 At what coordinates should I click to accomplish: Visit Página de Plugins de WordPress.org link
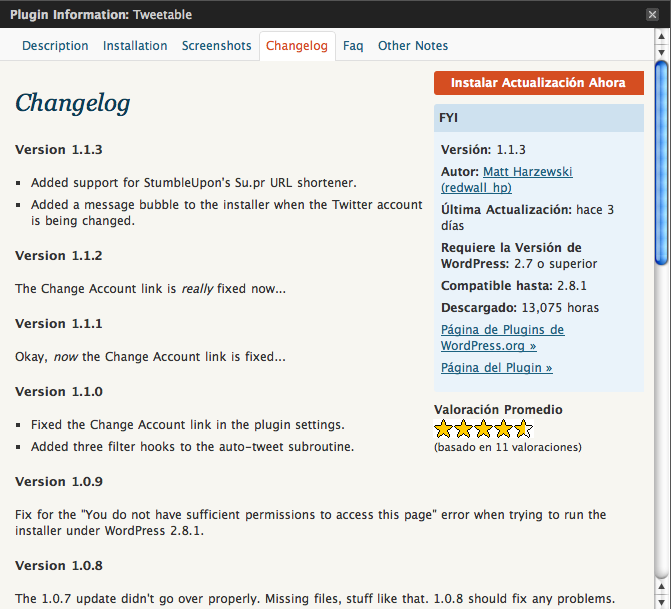tap(502, 338)
